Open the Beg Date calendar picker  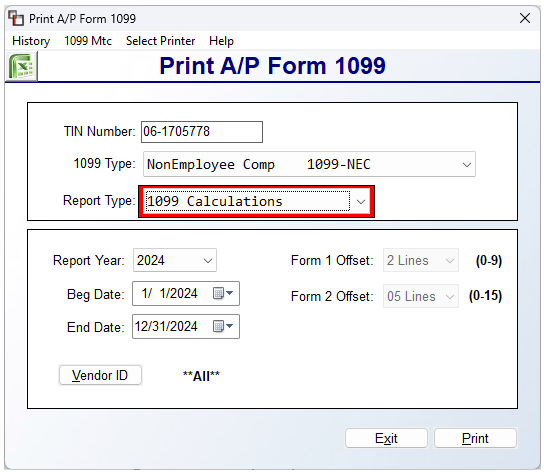pos(223,294)
